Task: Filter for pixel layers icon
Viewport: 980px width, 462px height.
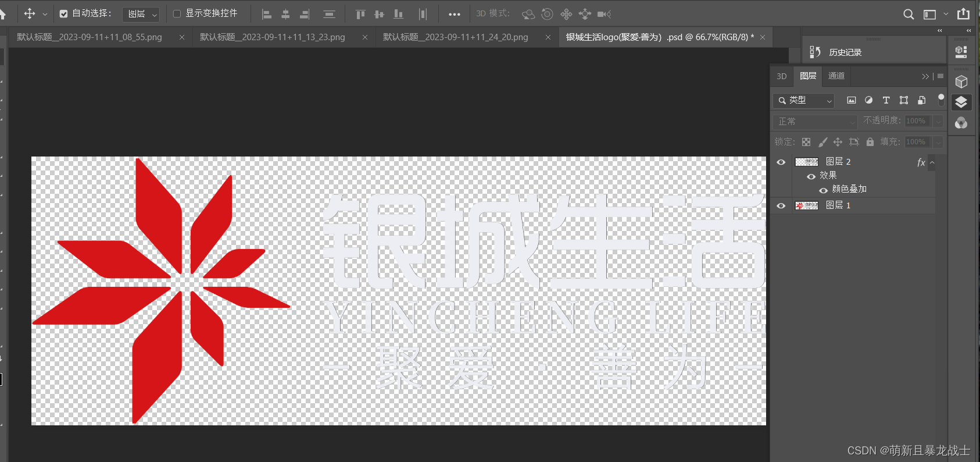Action: tap(852, 100)
